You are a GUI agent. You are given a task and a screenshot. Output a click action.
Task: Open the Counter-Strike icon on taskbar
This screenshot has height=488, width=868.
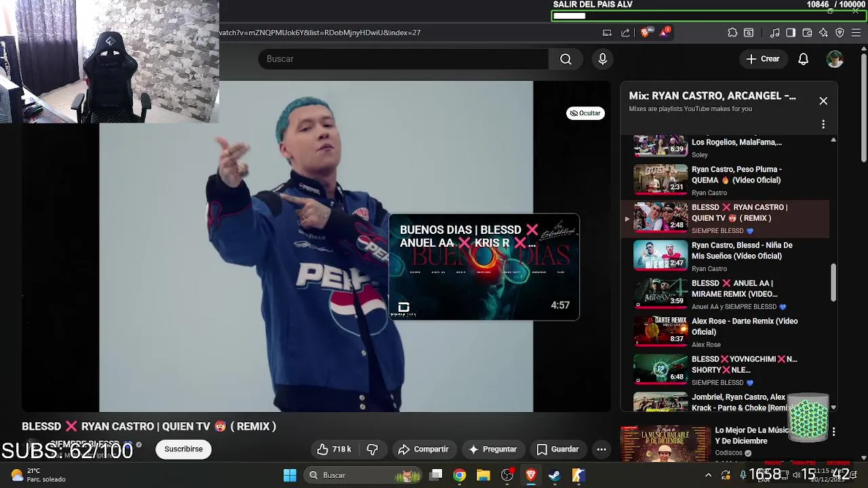[x=578, y=475]
